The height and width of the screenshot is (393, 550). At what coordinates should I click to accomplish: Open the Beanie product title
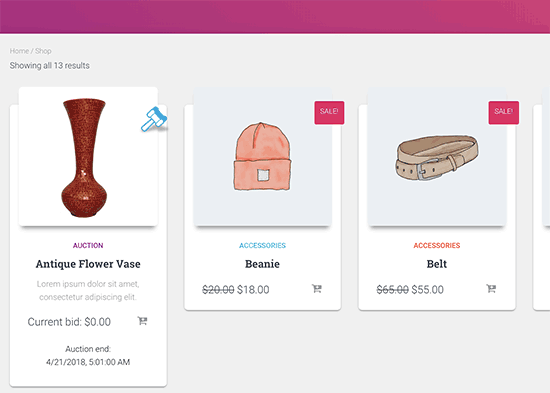(262, 264)
